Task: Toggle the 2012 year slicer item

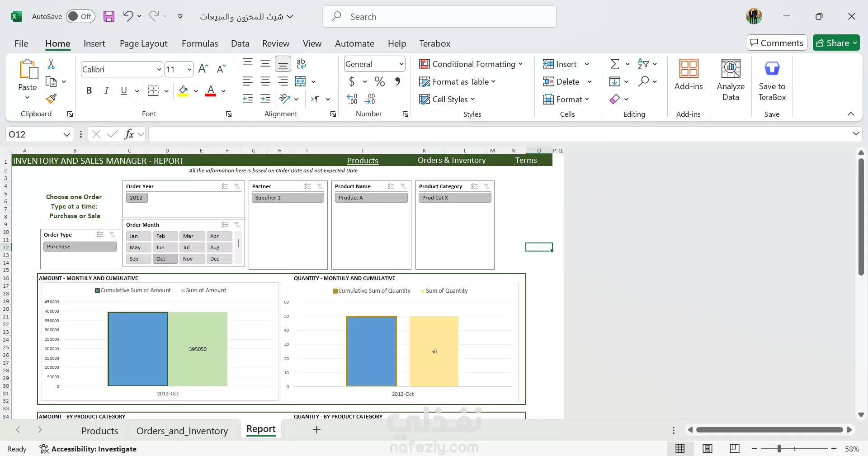Action: [137, 198]
